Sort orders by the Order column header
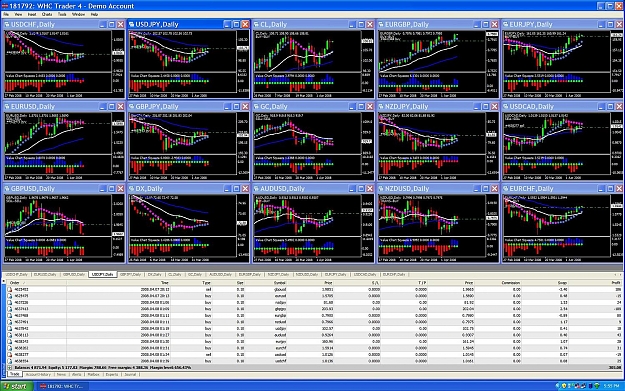625x391 pixels. (36, 283)
